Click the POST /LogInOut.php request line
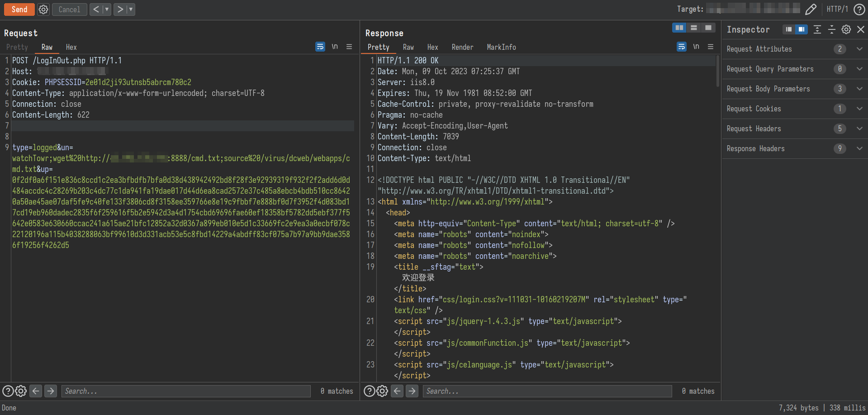This screenshot has height=415, width=868. (67, 61)
